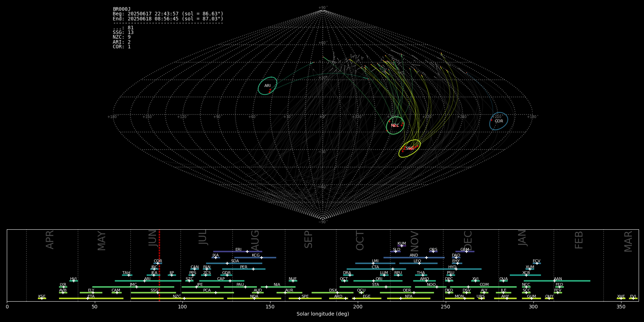Click the sporadic count '...: 81'
Screen dimensions: 644x322
(x=123, y=28)
